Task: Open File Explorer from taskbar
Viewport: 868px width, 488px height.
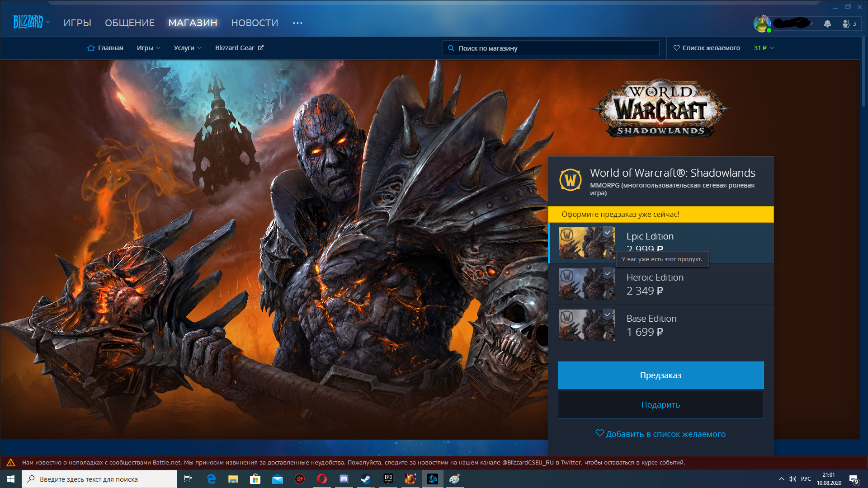Action: coord(233,479)
